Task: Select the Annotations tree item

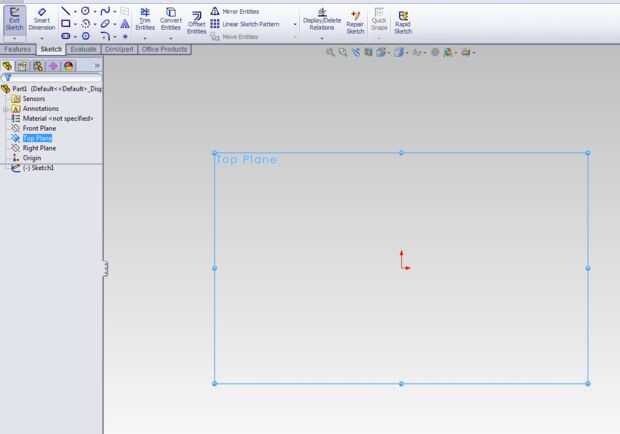Action: point(35,108)
